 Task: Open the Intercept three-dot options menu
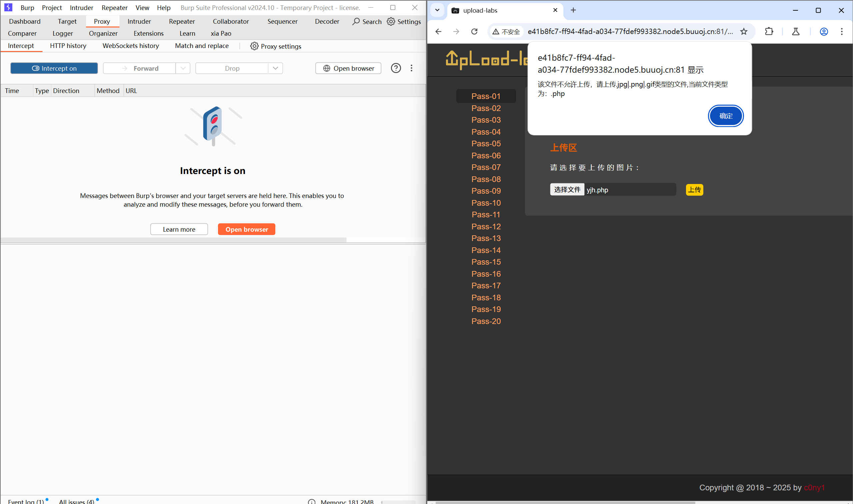[411, 68]
